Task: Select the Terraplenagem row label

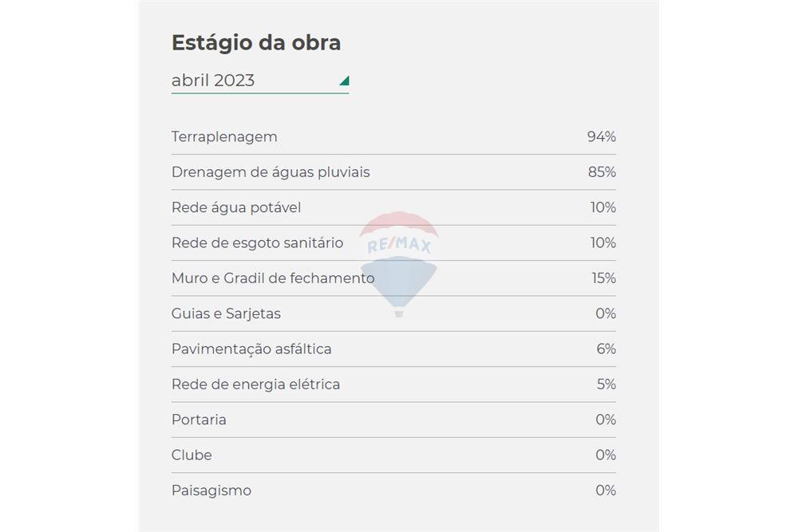Action: (224, 136)
